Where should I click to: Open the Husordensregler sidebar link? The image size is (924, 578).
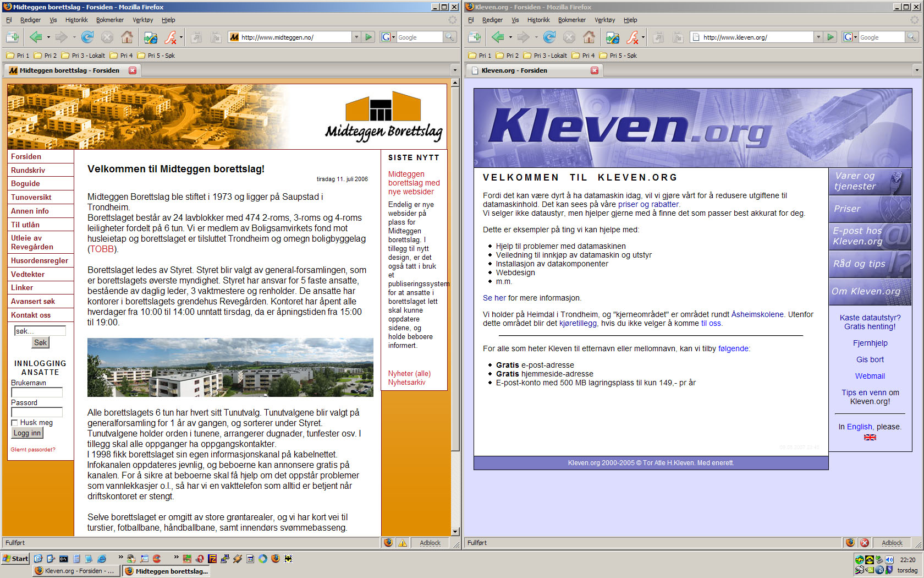[40, 260]
